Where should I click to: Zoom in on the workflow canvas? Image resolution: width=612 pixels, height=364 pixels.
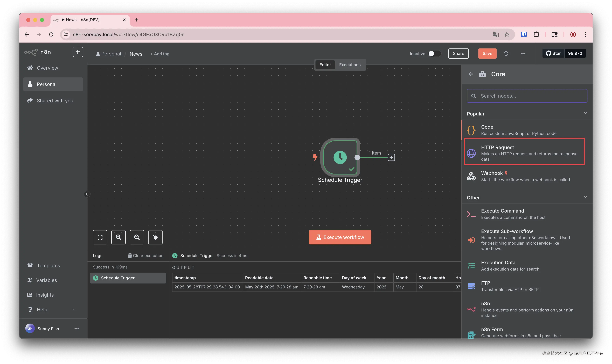[x=118, y=237]
